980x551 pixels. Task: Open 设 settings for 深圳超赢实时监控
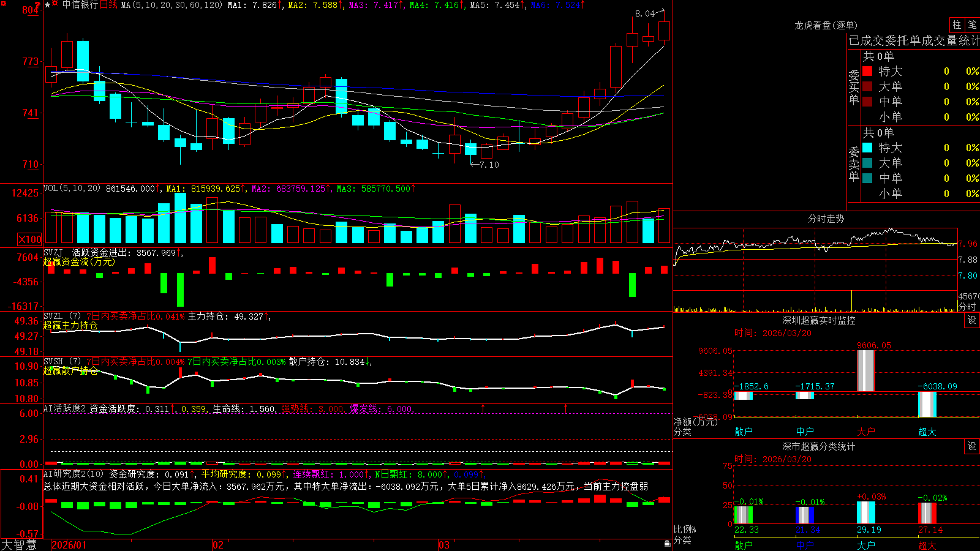click(x=972, y=320)
